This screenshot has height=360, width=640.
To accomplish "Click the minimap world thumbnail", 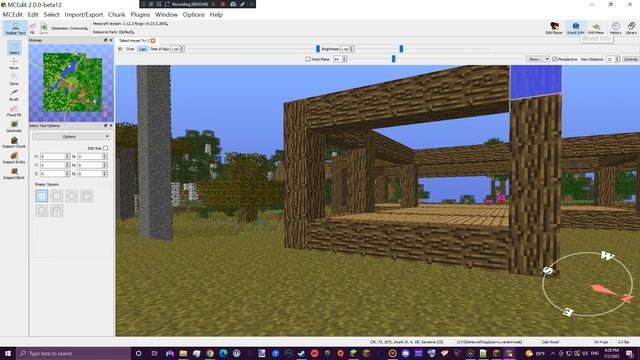I will click(73, 82).
